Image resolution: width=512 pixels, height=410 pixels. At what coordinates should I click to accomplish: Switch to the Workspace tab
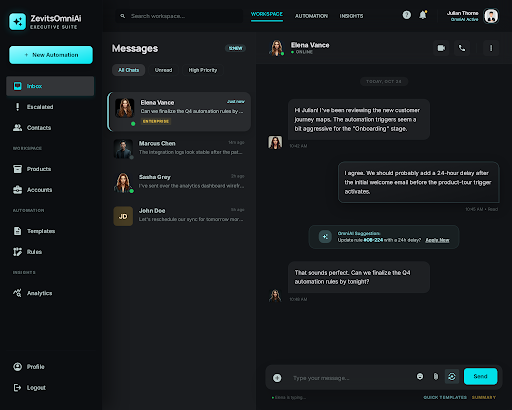pyautogui.click(x=267, y=14)
